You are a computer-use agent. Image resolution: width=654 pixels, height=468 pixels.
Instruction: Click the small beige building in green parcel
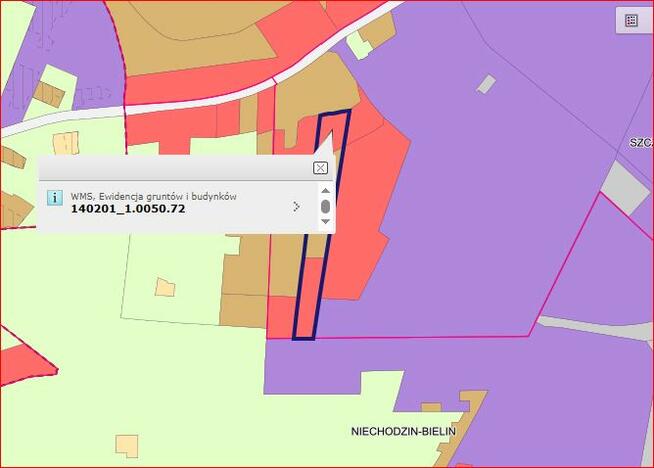165,287
